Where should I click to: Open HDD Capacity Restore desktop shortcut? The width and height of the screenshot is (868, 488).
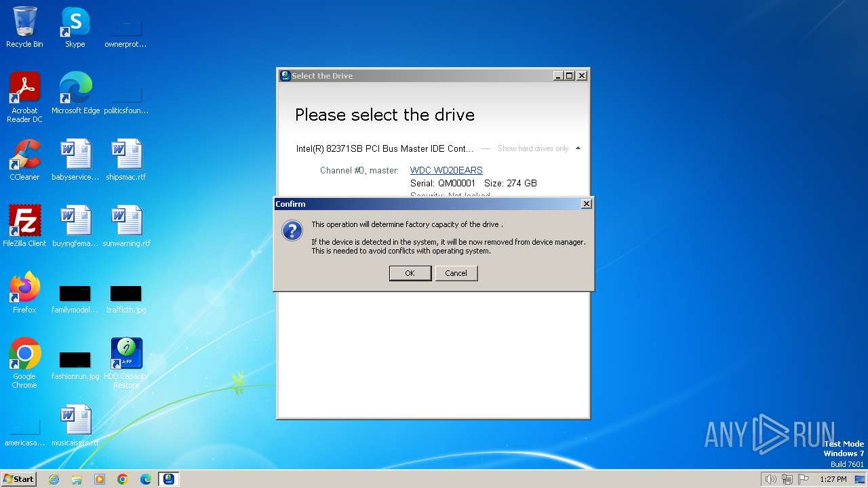coord(126,363)
